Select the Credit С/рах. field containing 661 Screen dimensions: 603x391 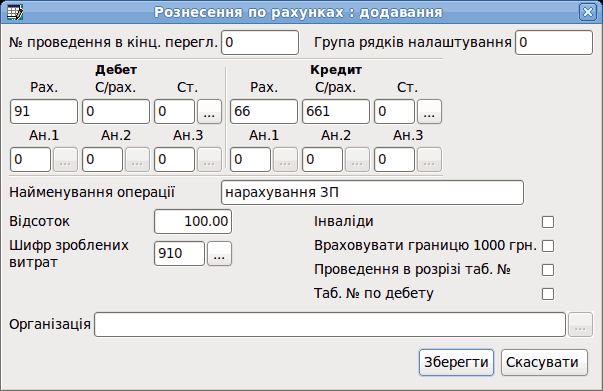pos(336,111)
